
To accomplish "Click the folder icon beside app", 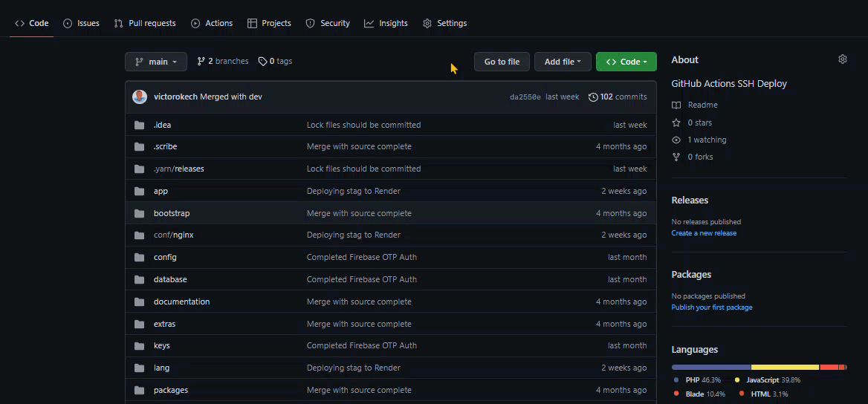I will coord(140,191).
